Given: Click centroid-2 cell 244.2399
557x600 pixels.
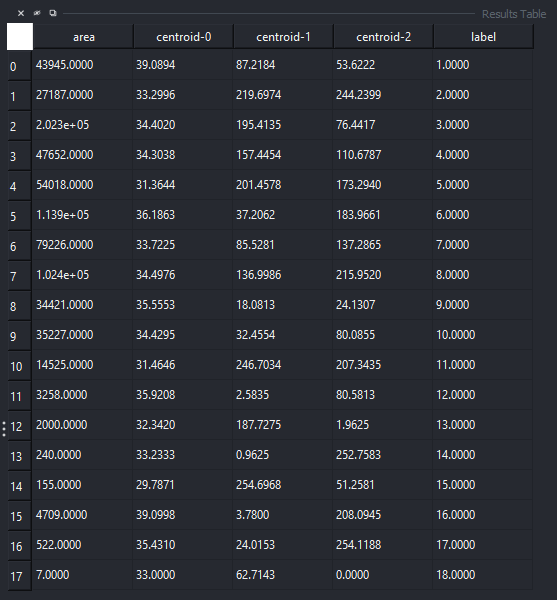Looking at the screenshot, I should coord(383,95).
